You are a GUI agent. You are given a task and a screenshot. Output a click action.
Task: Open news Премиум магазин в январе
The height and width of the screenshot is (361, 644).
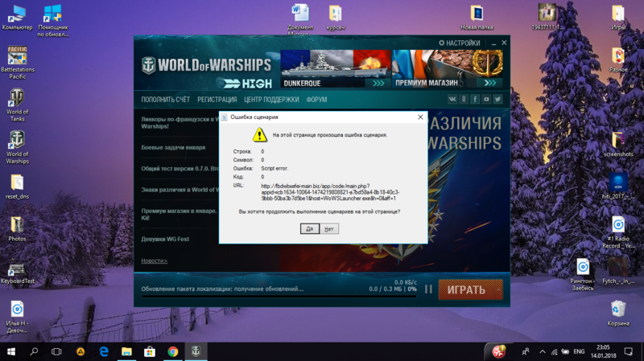coord(180,214)
